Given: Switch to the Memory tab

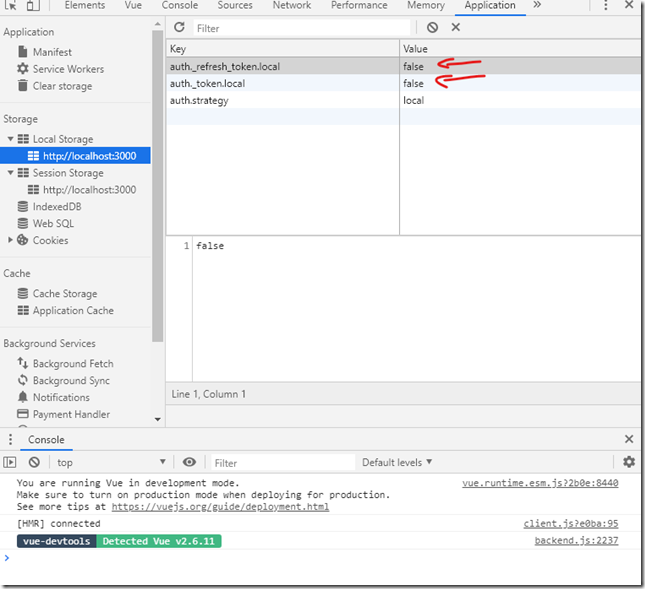Looking at the screenshot, I should (426, 5).
